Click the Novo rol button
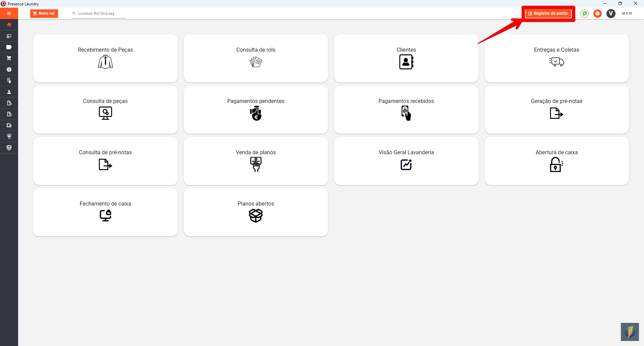The image size is (644, 346). click(x=44, y=13)
